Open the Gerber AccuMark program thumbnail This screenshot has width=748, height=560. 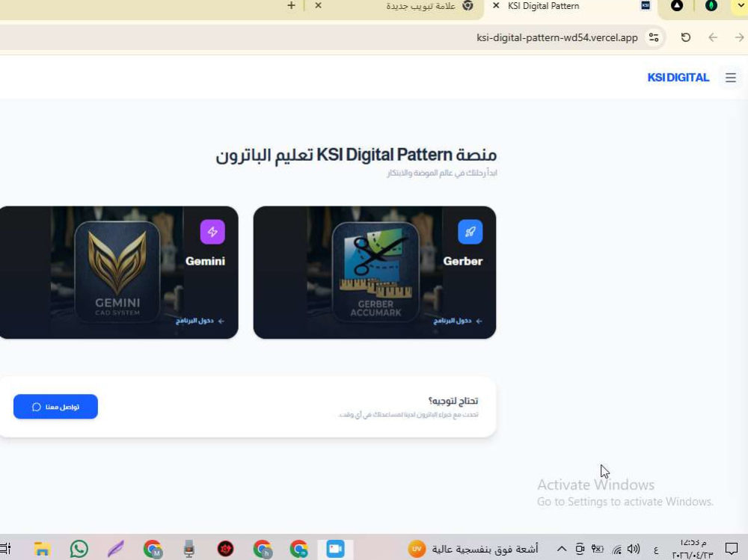[x=375, y=272]
